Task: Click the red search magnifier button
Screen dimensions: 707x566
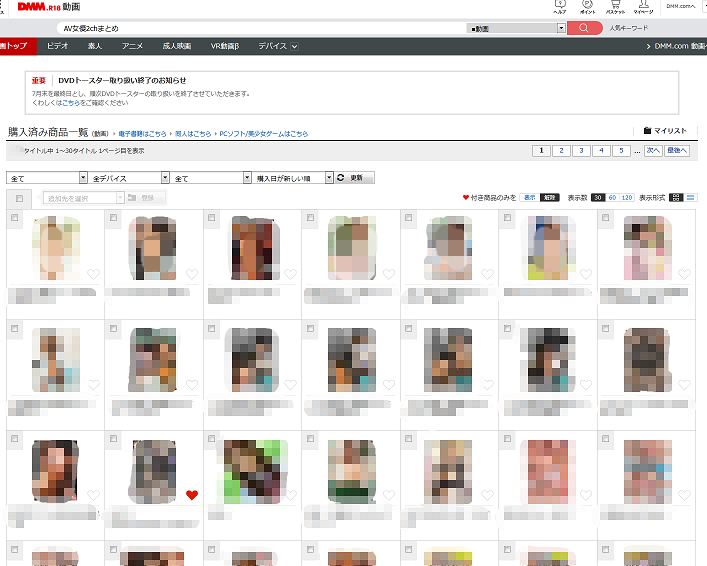Action: (x=584, y=28)
